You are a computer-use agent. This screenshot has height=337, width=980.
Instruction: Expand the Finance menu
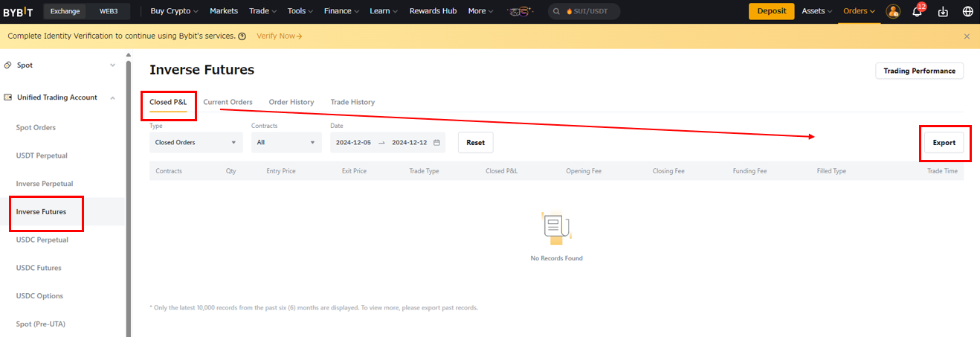pyautogui.click(x=341, y=11)
